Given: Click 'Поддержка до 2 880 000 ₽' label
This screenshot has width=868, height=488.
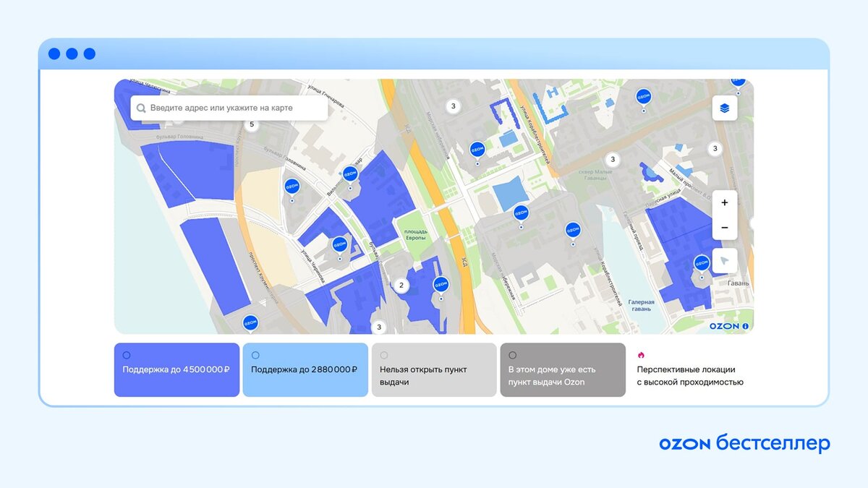Looking at the screenshot, I should (304, 369).
